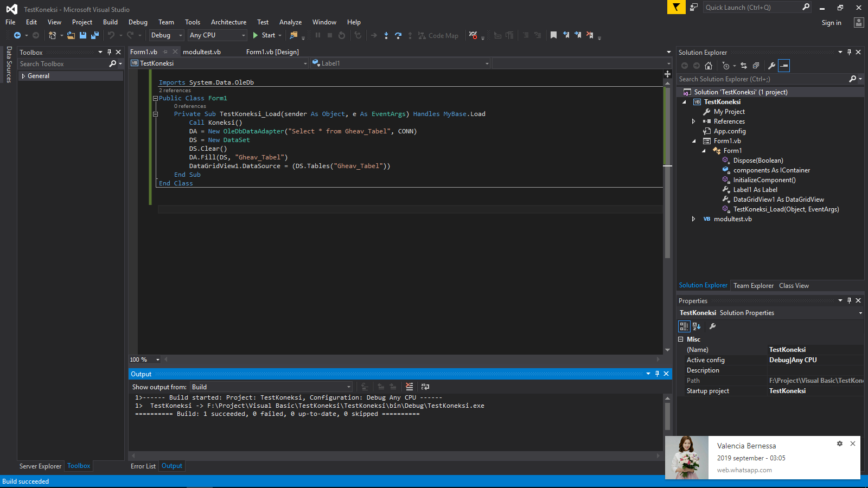
Task: Clear All output in the Output window
Action: (x=409, y=387)
